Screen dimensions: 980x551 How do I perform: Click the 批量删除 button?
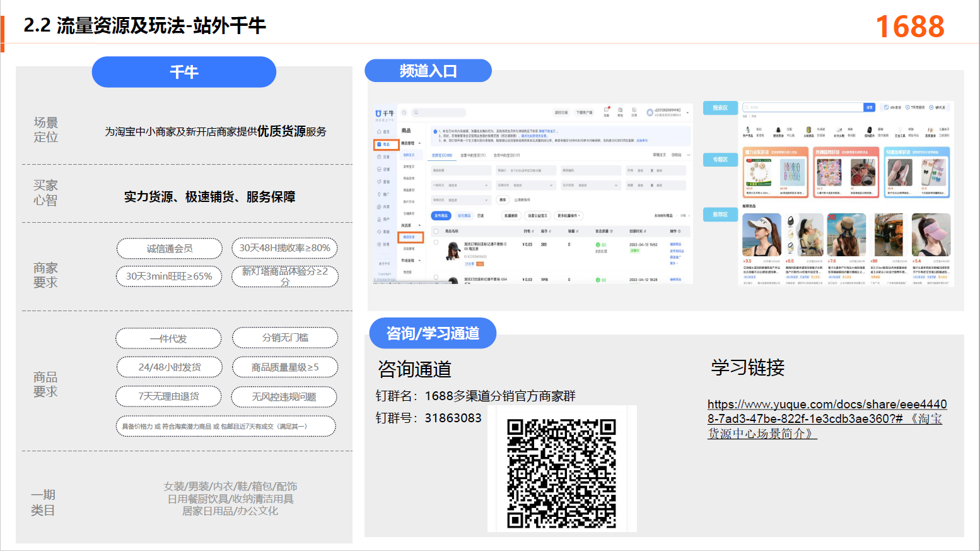pos(511,215)
